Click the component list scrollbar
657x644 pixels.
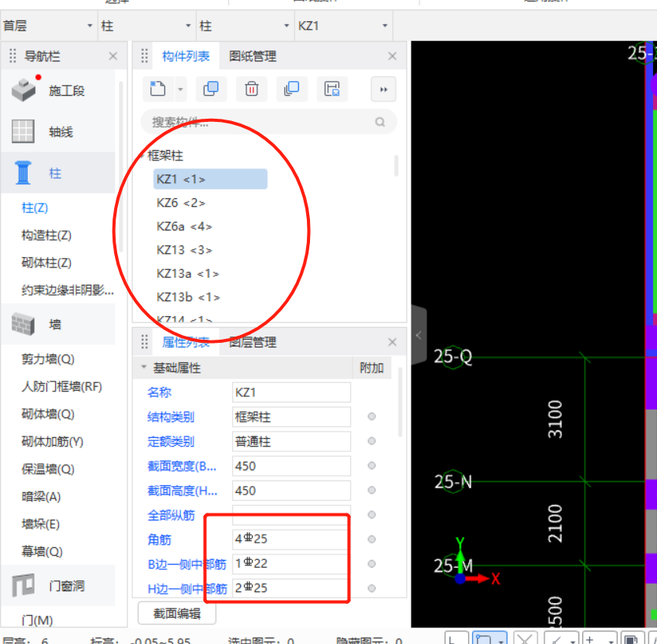(x=396, y=165)
